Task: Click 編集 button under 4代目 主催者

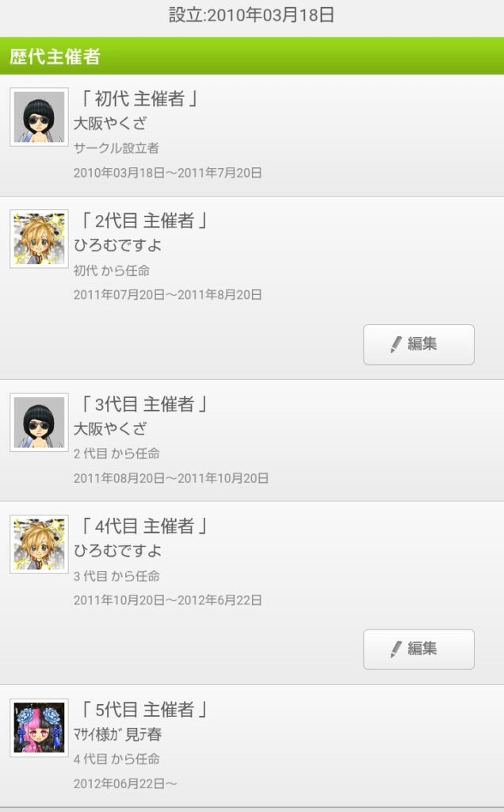Action: pyautogui.click(x=418, y=649)
